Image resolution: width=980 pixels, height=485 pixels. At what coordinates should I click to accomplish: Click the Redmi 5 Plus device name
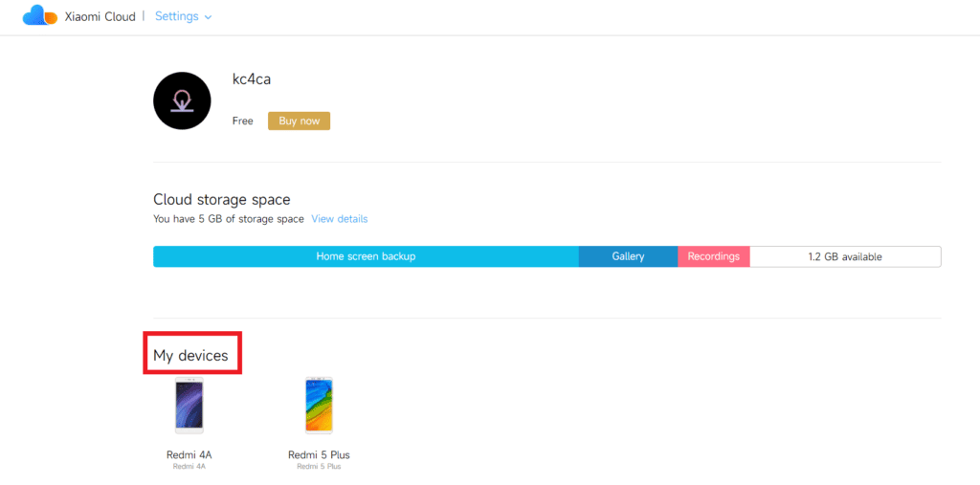[319, 454]
